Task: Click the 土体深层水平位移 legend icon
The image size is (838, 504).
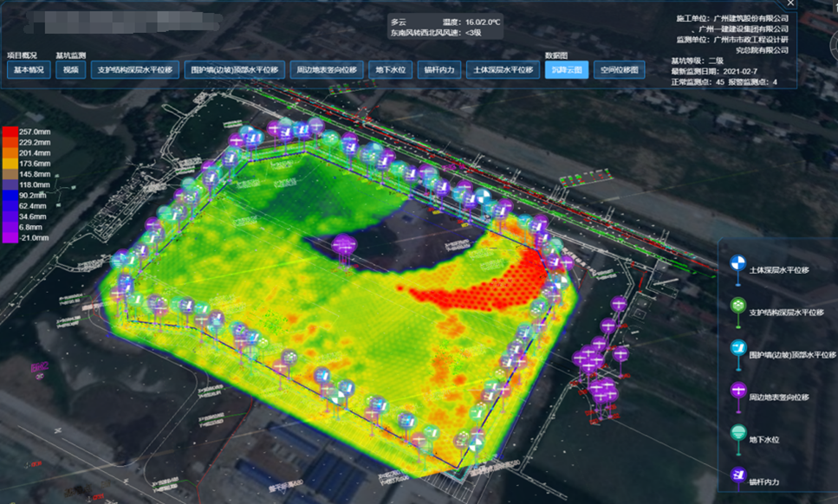Action: [737, 262]
